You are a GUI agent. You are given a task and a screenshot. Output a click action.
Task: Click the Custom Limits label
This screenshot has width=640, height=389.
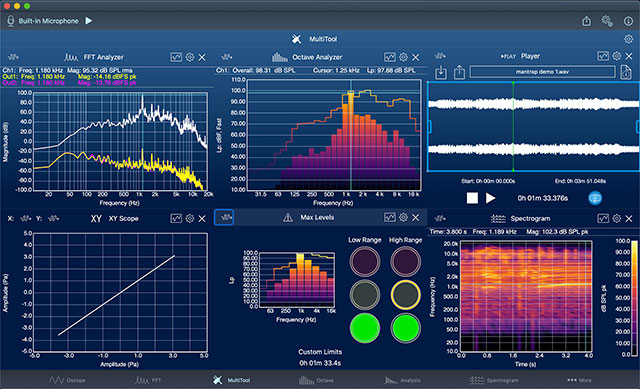(320, 352)
